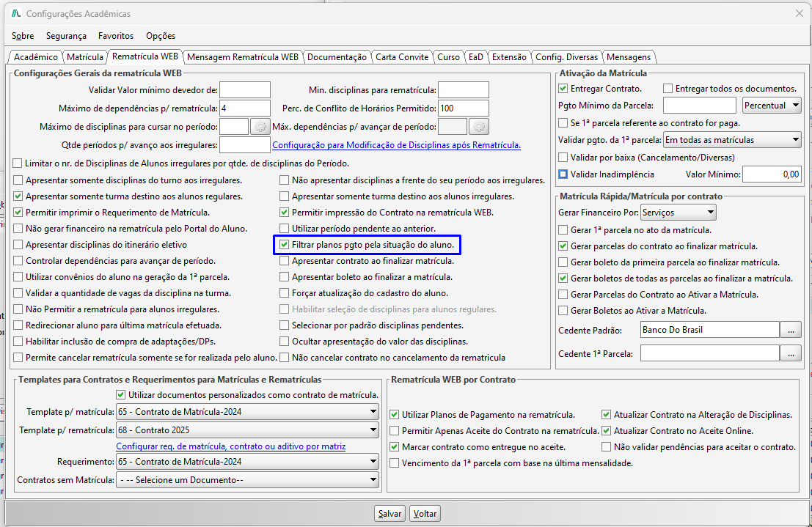Click the Salvar button
The image size is (812, 527).
point(389,514)
